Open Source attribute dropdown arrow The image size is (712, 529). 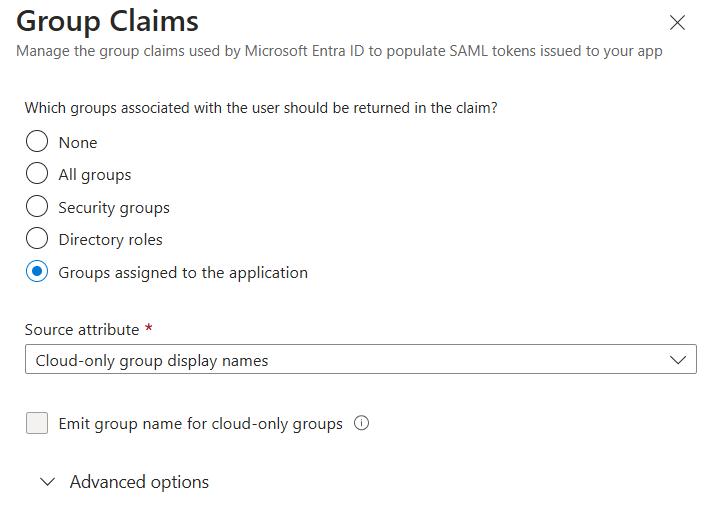pos(677,360)
